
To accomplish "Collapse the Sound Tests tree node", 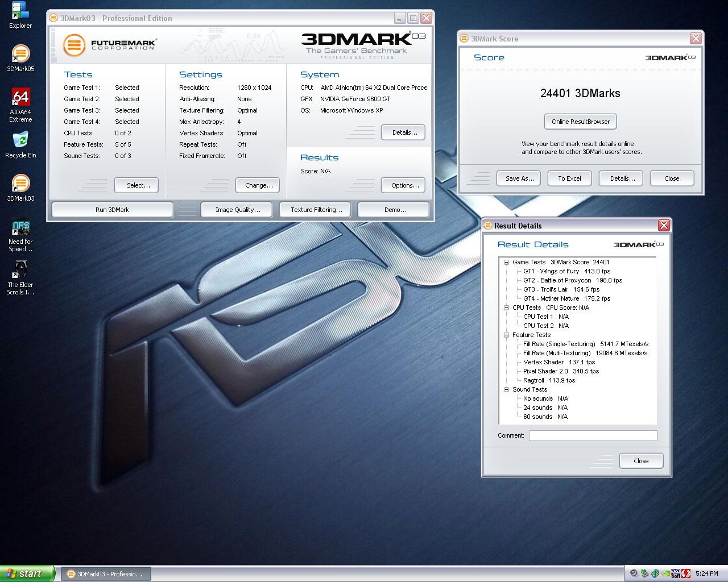I will 506,389.
